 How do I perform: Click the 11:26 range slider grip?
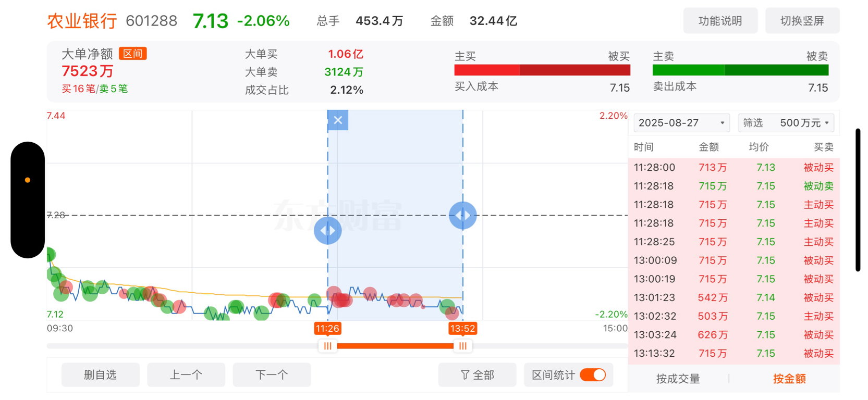(328, 346)
